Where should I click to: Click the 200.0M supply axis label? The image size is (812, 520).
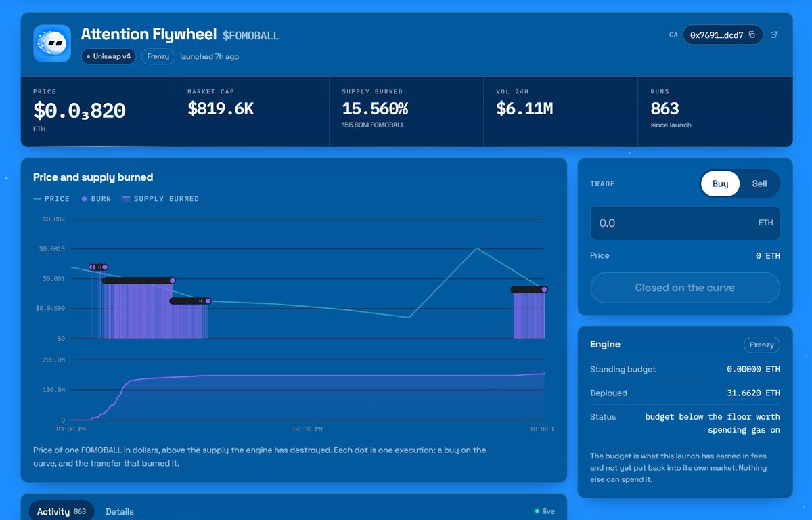click(53, 360)
